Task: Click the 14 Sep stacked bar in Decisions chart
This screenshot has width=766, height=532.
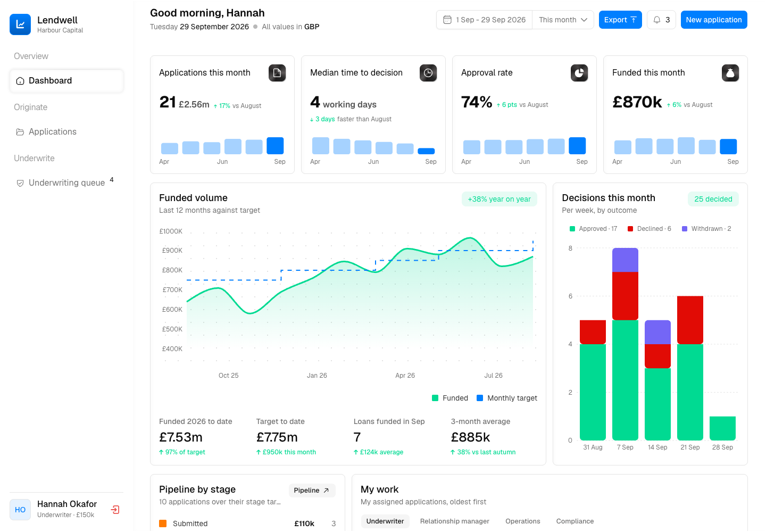Action: point(657,380)
